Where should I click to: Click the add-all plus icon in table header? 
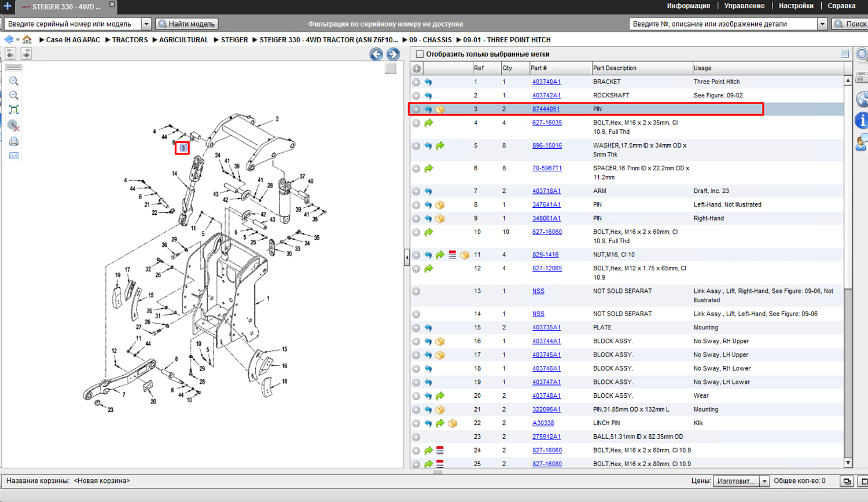point(417,68)
